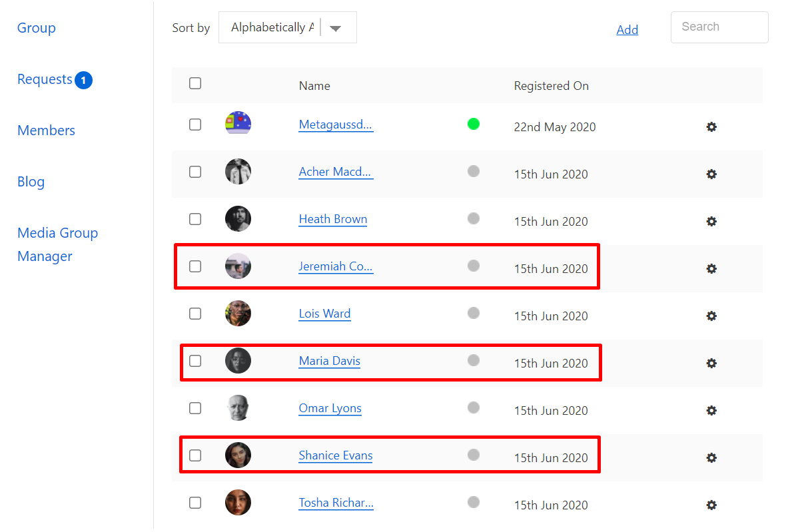The image size is (794, 532).
Task: Open the Requests sidebar item
Action: [45, 79]
